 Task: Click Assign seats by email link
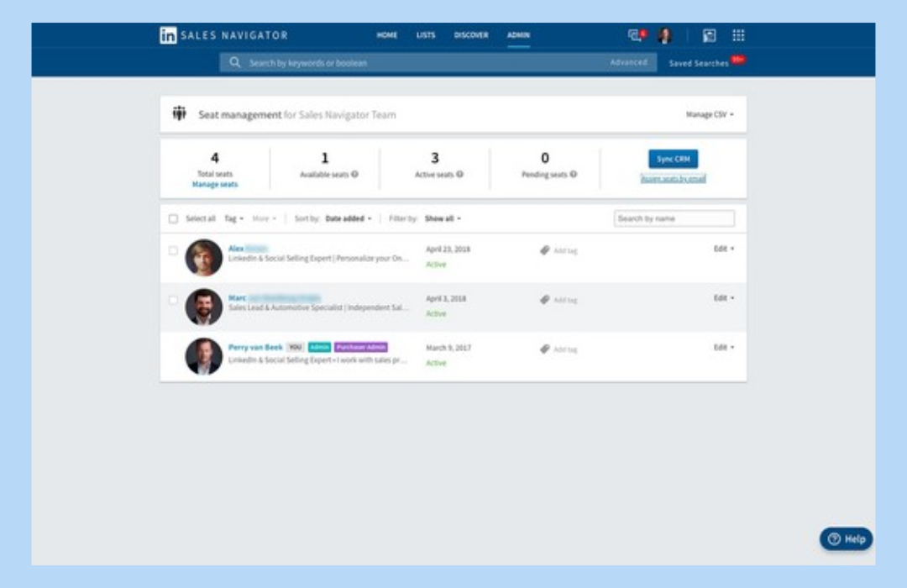[674, 179]
